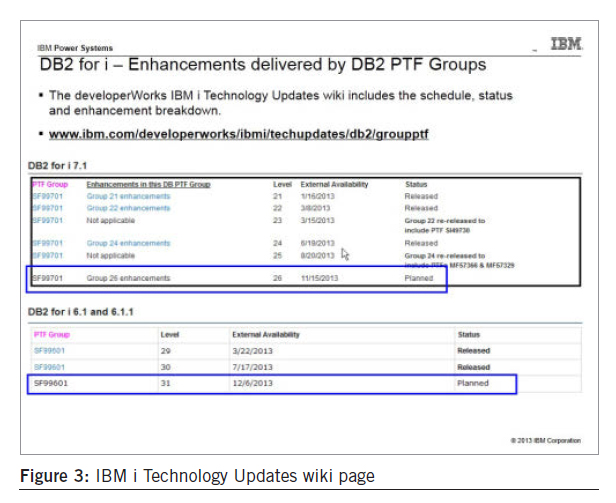616x503 pixels.
Task: Select the date 3/15/2013
Action: (x=317, y=220)
